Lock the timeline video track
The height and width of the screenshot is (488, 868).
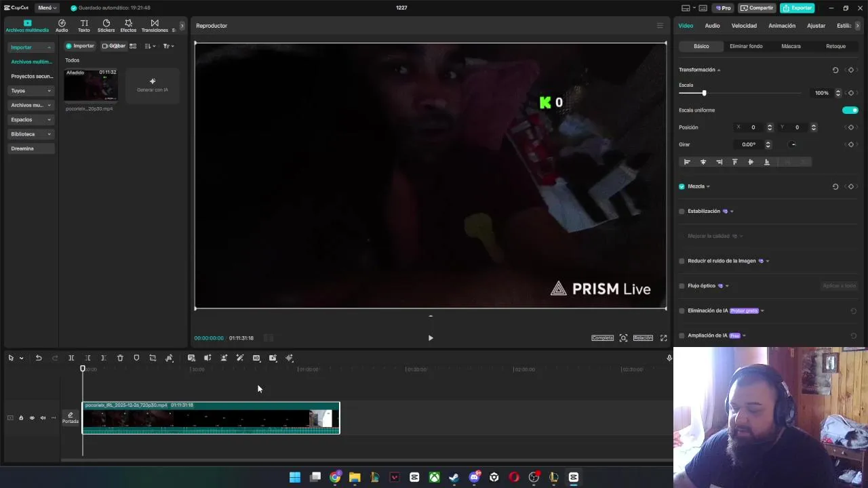tap(21, 418)
